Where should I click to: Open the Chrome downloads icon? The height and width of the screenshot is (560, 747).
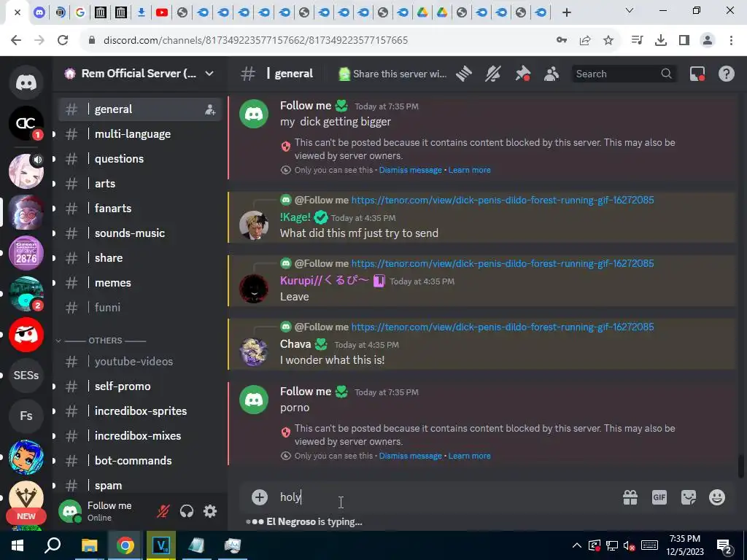click(x=661, y=41)
